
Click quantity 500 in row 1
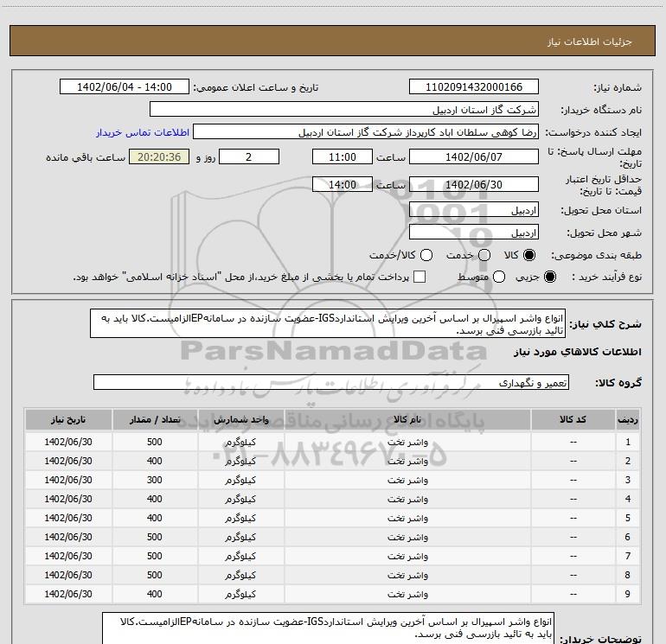click(x=155, y=442)
